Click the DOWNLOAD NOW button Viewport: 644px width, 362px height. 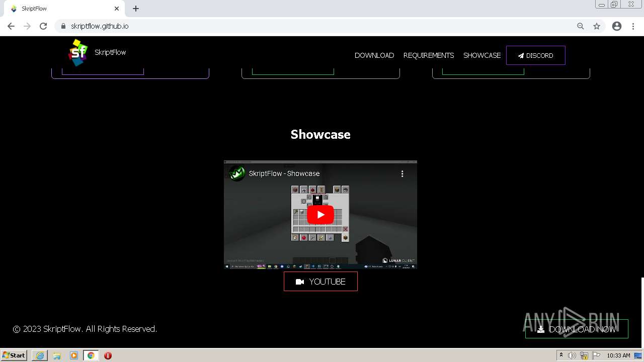pos(577,329)
